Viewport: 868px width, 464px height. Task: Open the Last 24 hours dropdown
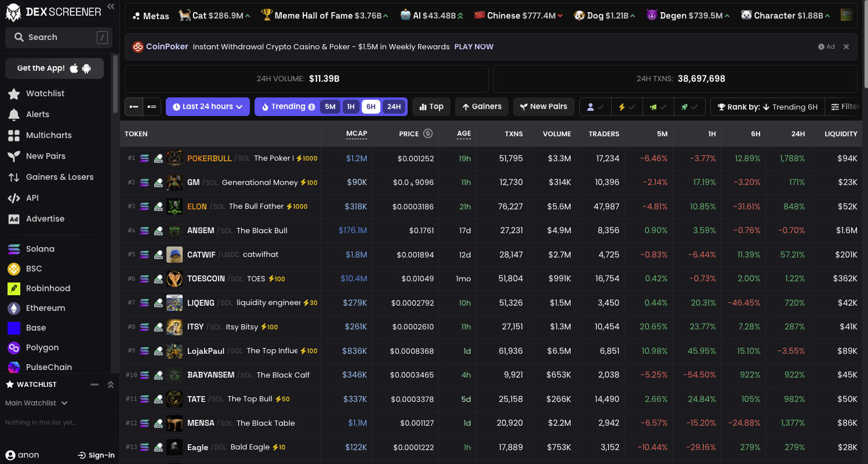pos(208,107)
